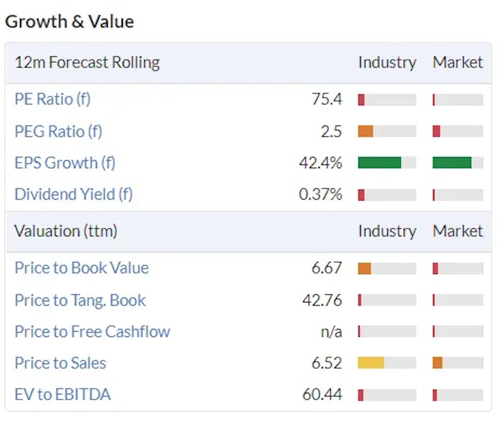The width and height of the screenshot is (504, 426).
Task: Click the PE Ratio red industry bar
Action: coord(361,100)
